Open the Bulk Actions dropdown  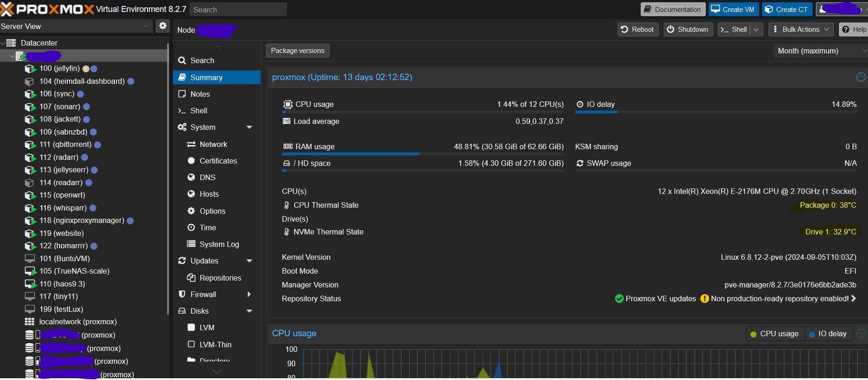pos(801,29)
